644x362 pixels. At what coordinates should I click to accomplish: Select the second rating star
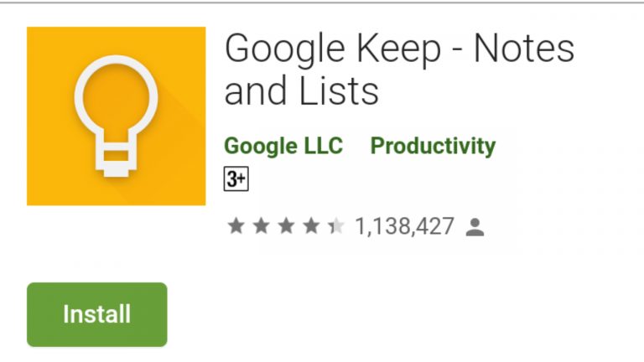coord(262,226)
